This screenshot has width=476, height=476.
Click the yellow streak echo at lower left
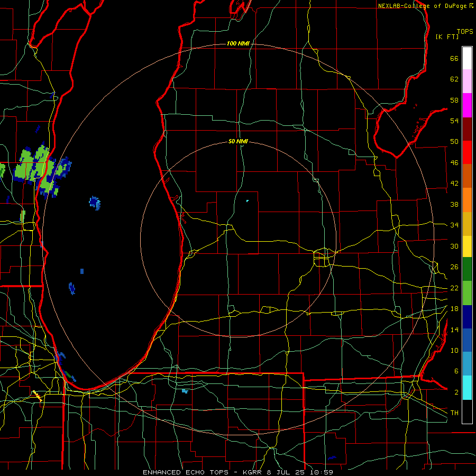pyautogui.click(x=38, y=396)
